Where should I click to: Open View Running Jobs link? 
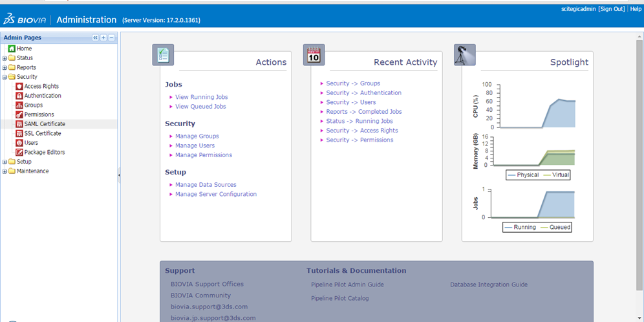(201, 98)
